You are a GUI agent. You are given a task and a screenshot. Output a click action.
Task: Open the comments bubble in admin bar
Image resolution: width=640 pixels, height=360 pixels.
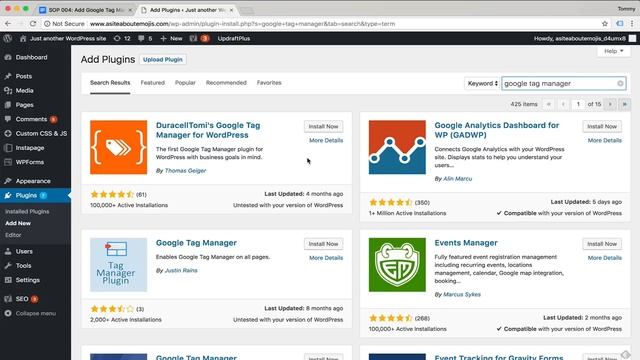pos(145,38)
